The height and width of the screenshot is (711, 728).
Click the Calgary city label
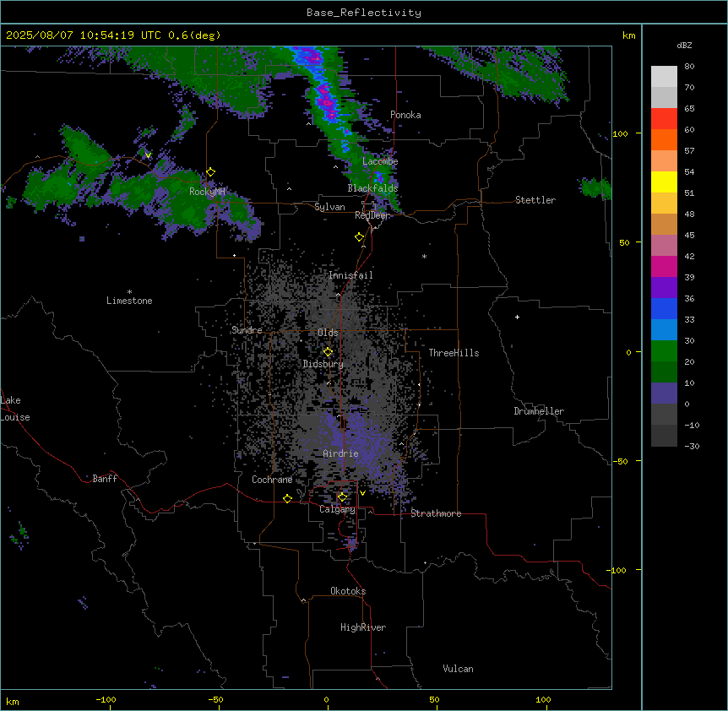[337, 509]
